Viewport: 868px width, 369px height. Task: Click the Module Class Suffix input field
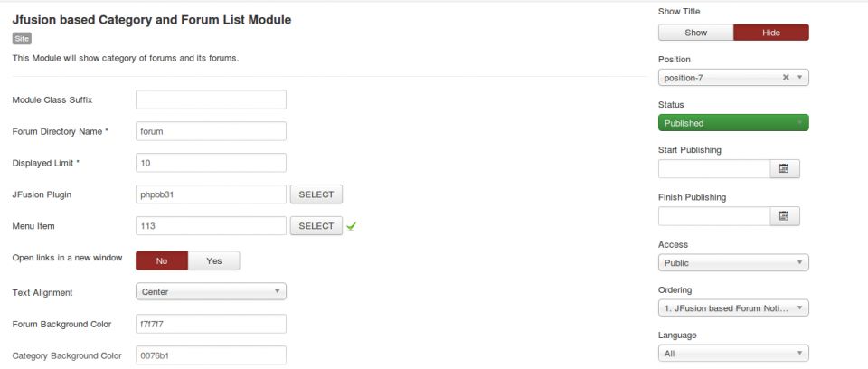pyautogui.click(x=211, y=99)
